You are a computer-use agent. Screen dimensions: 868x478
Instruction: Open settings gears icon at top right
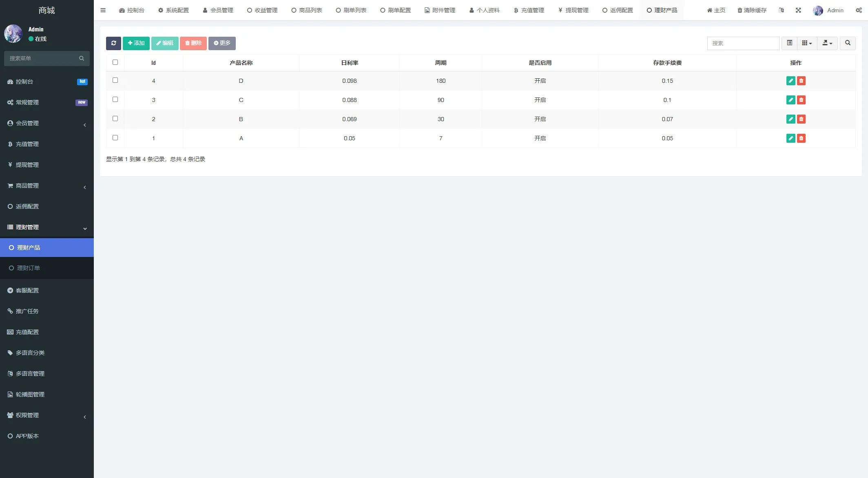click(x=859, y=10)
